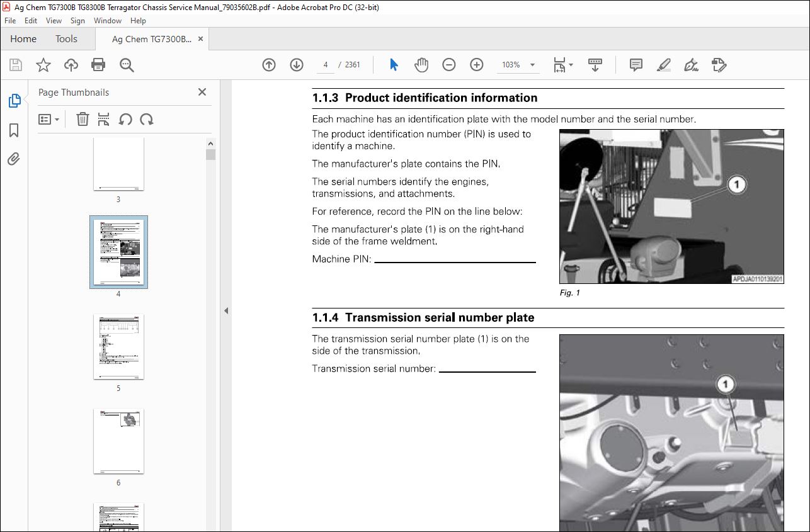This screenshot has height=532, width=810.
Task: Select page 6 thumbnail
Action: [x=118, y=441]
